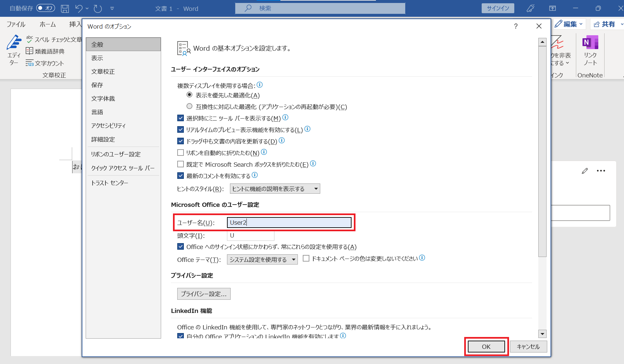Enable Microsoft Search ボックスを折りたたむ checkbox

pos(181,164)
